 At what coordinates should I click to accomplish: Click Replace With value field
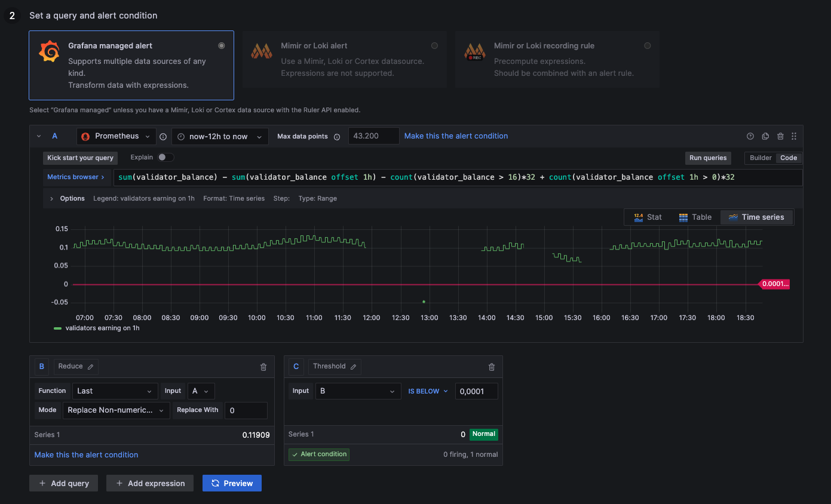coord(246,410)
